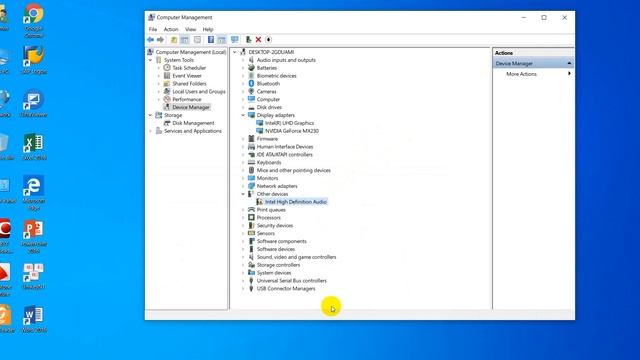
Task: Open the Action menu
Action: [171, 29]
